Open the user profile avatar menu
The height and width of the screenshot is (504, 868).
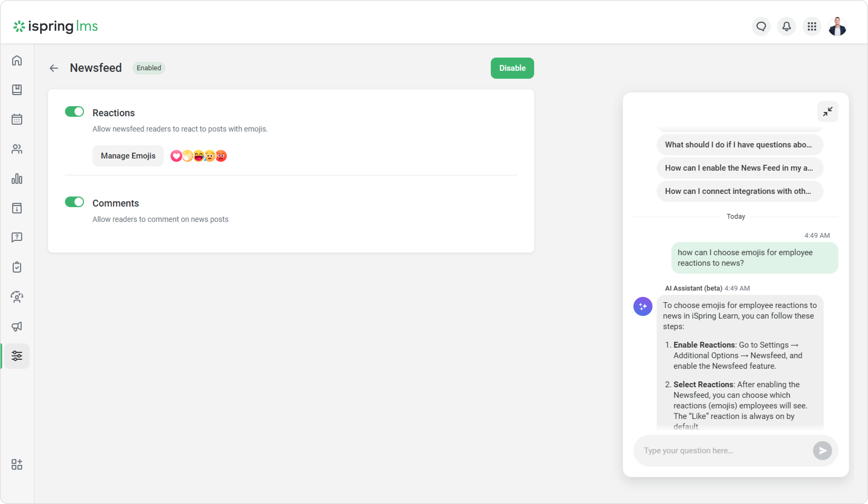click(x=837, y=26)
